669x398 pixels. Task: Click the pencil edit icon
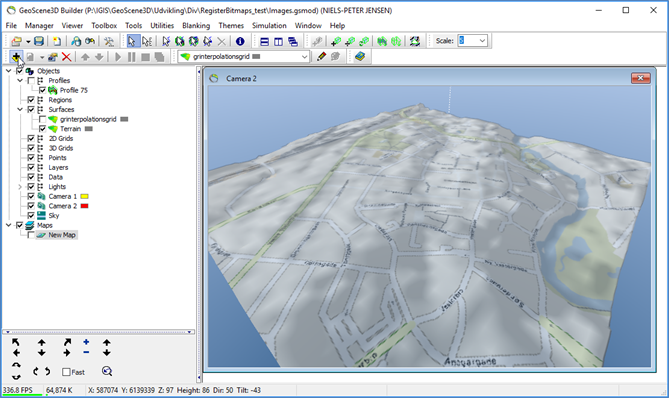pos(321,56)
